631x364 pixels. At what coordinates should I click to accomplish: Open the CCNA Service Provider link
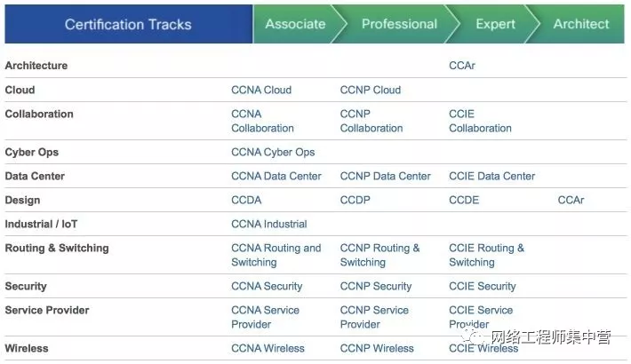click(x=265, y=317)
